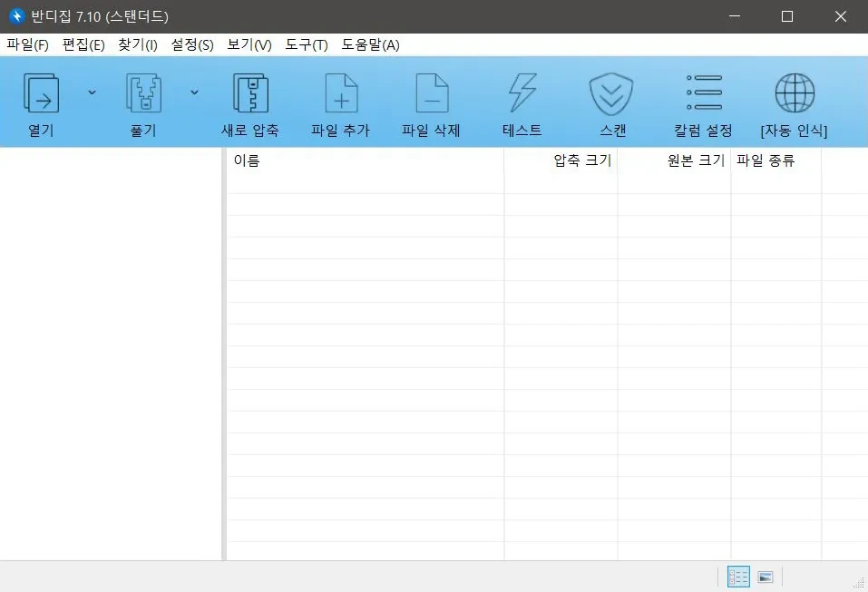Open the 찾기(I) menu

pyautogui.click(x=138, y=44)
